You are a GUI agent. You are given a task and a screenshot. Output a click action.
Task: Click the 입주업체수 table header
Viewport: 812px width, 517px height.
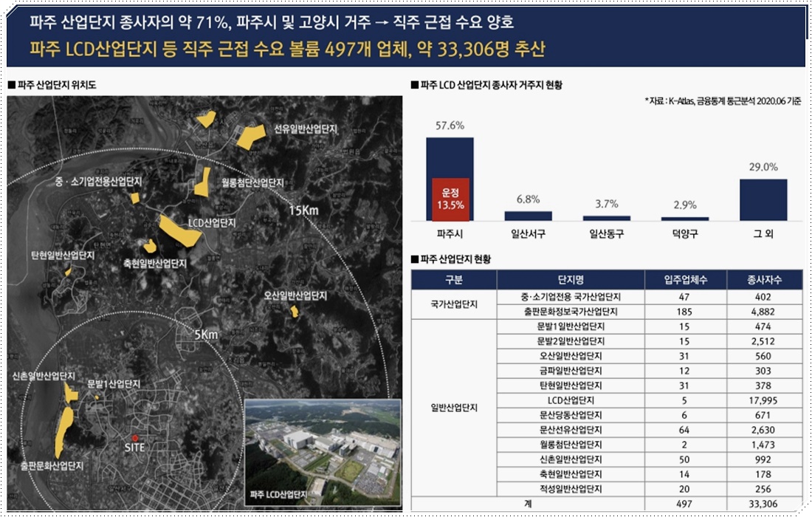coord(686,280)
